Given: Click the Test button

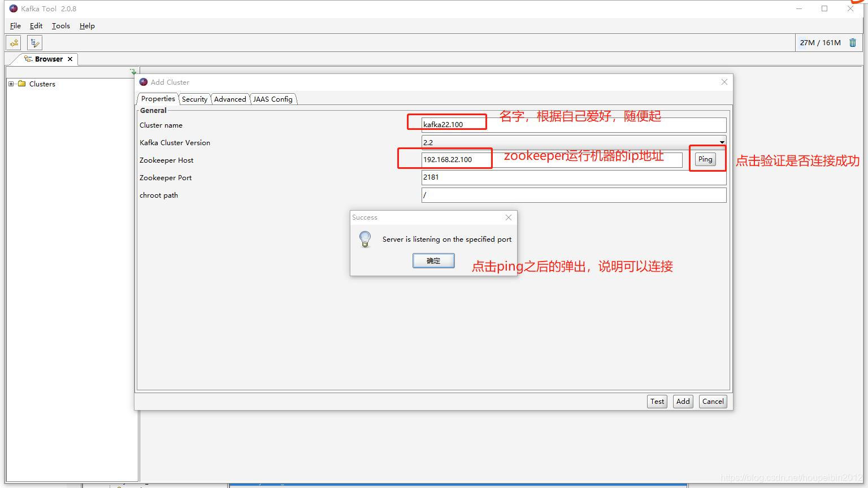Looking at the screenshot, I should point(657,402).
